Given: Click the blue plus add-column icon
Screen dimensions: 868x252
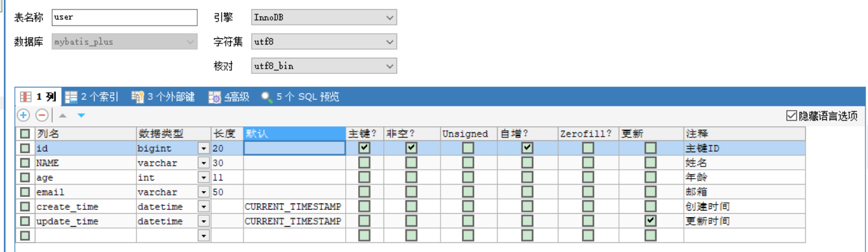Looking at the screenshot, I should coord(23,115).
